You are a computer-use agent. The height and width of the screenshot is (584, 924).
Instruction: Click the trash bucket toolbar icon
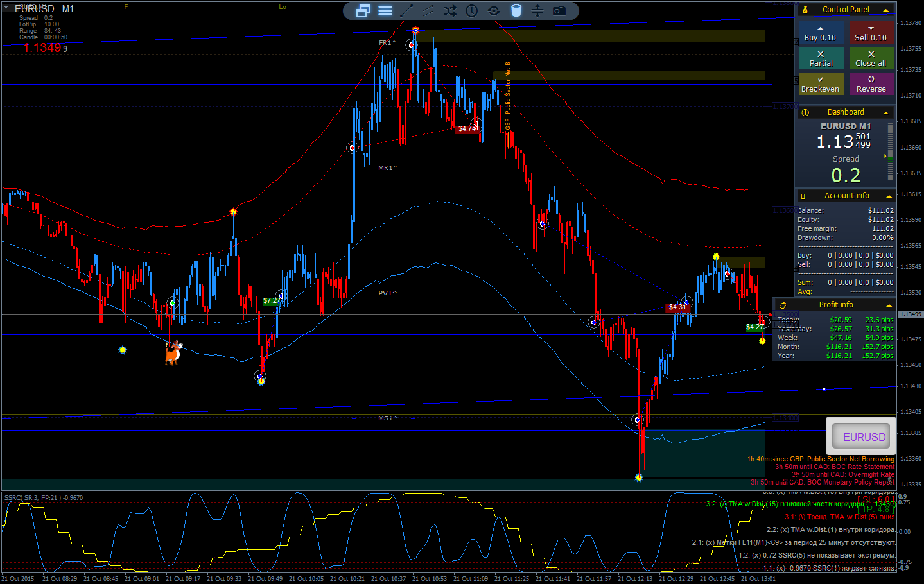click(x=516, y=11)
